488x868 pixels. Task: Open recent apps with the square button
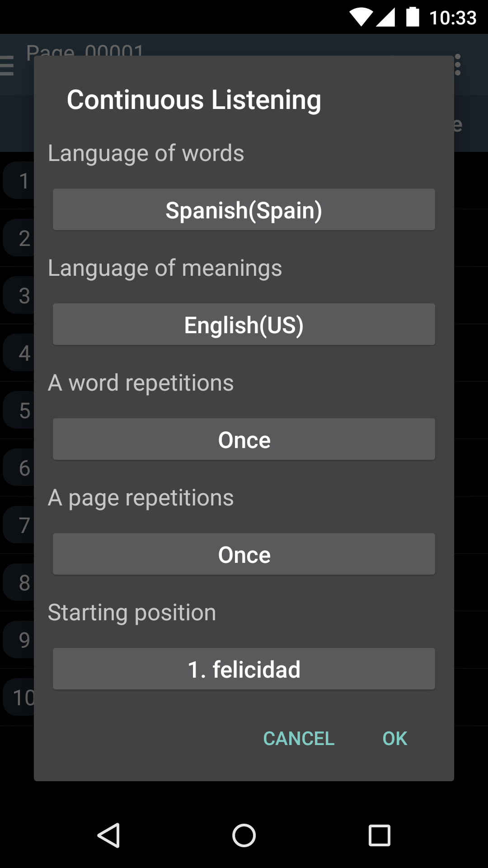[x=380, y=835]
